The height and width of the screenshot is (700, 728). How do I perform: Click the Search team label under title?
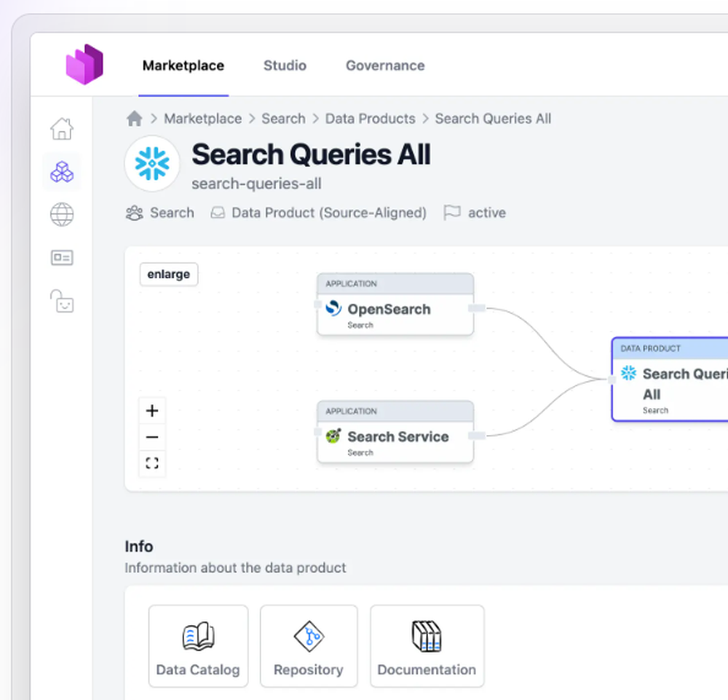[x=172, y=213]
